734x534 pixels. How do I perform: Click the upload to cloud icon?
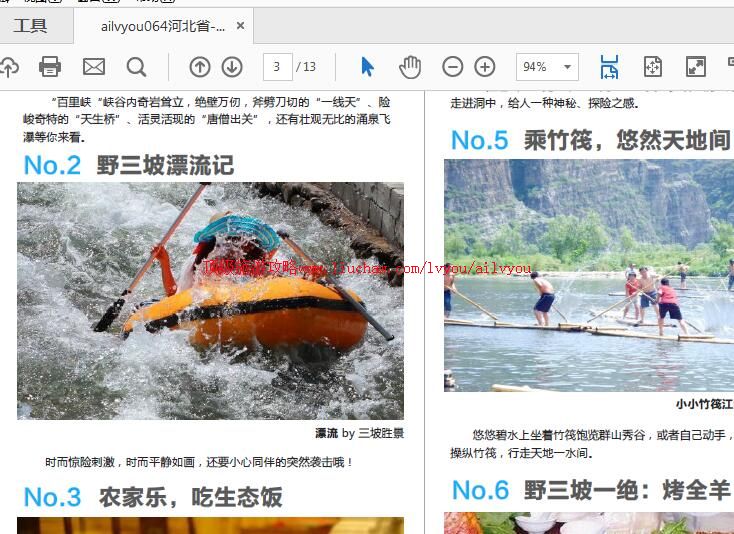click(x=8, y=67)
